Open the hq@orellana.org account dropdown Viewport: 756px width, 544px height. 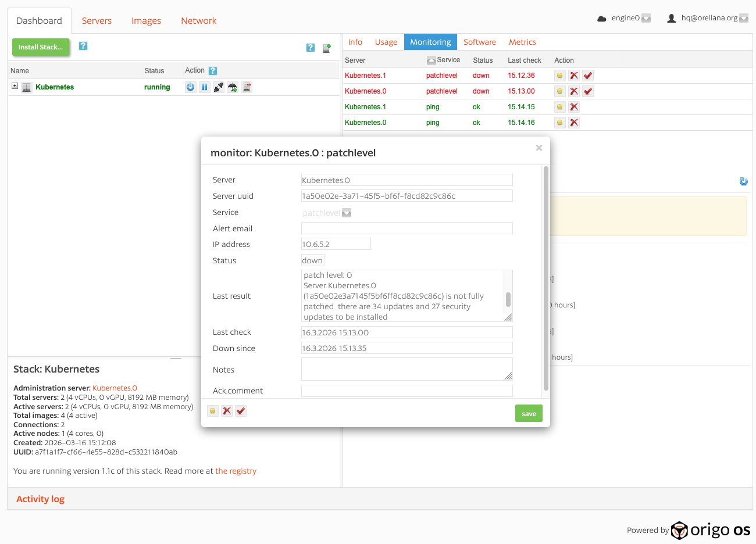[x=743, y=19]
